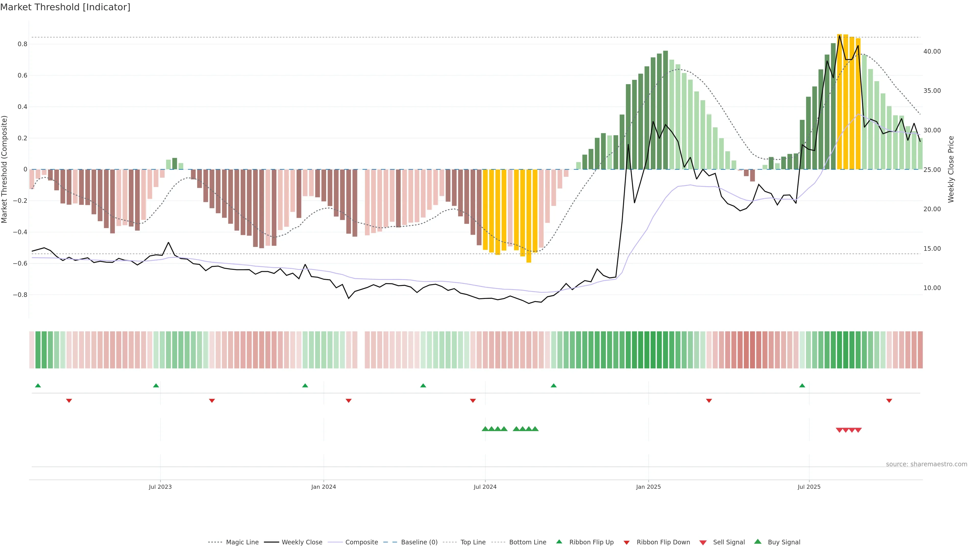Toggle the Baseline (0) legend entry
Viewport: 980px width, 551px height.
(x=419, y=542)
